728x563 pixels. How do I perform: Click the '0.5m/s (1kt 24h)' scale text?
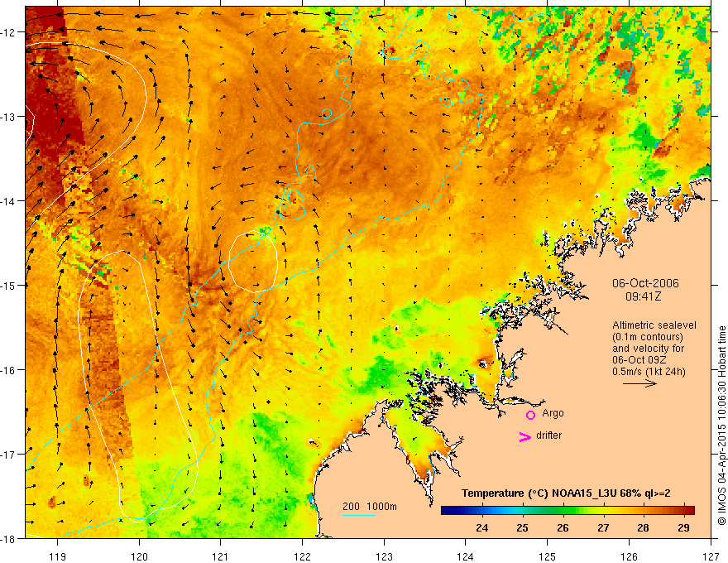[x=649, y=372]
